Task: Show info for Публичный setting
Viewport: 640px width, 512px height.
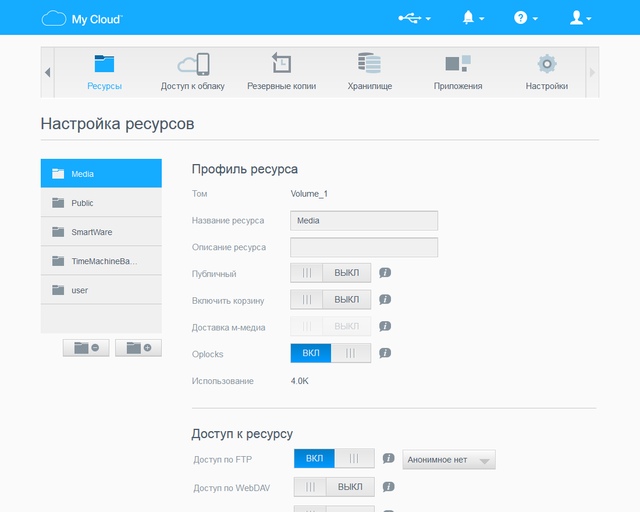Action: point(385,272)
